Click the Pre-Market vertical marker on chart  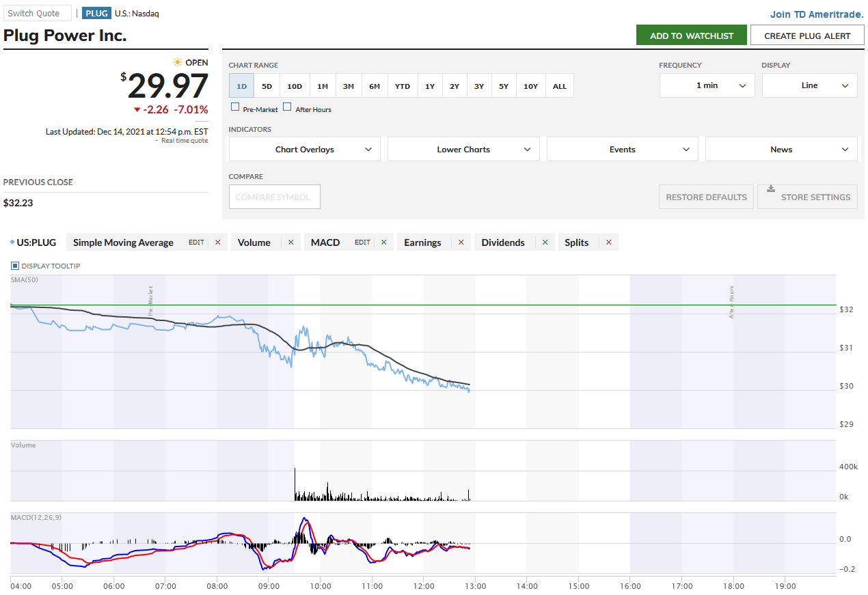(x=150, y=301)
